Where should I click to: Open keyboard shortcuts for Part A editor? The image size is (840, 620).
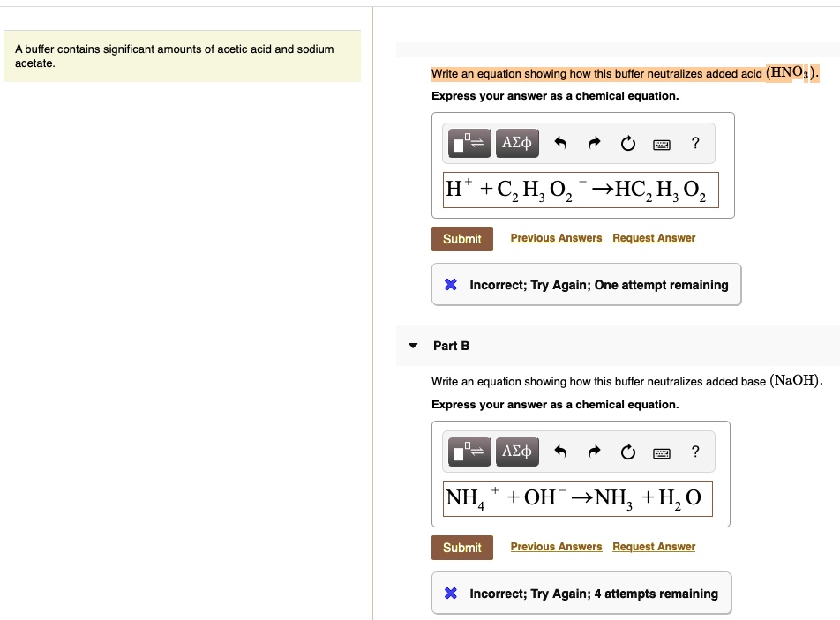coord(662,144)
